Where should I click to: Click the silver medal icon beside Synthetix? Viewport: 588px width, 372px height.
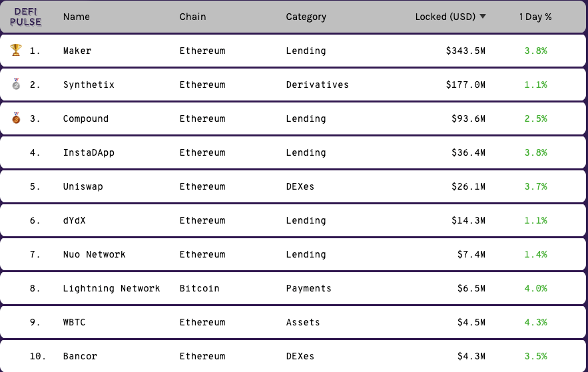16,85
